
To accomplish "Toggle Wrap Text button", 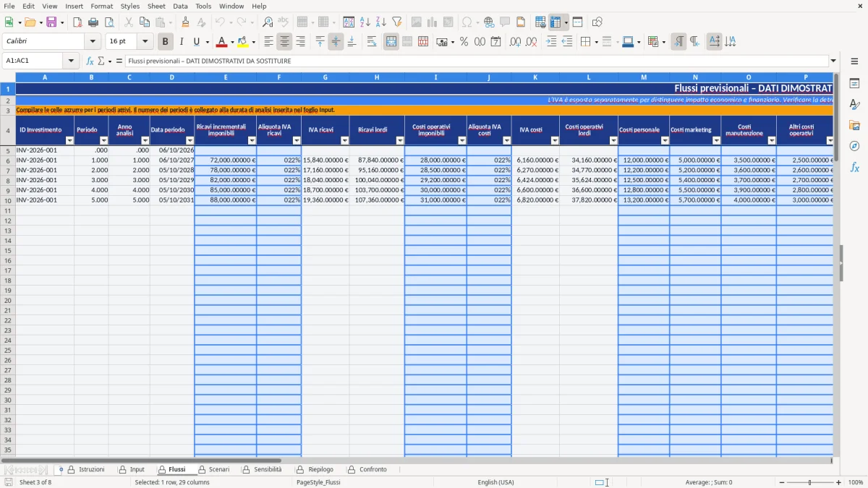I will click(x=372, y=42).
